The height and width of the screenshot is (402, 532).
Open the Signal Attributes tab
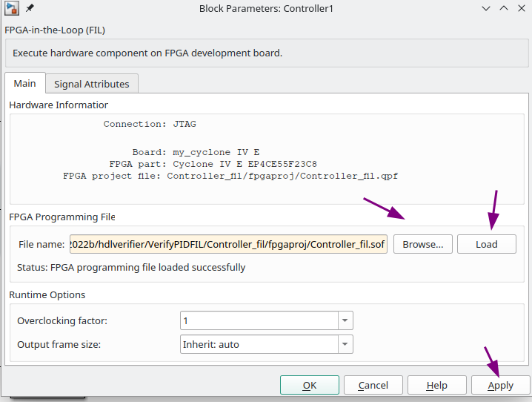(x=92, y=84)
